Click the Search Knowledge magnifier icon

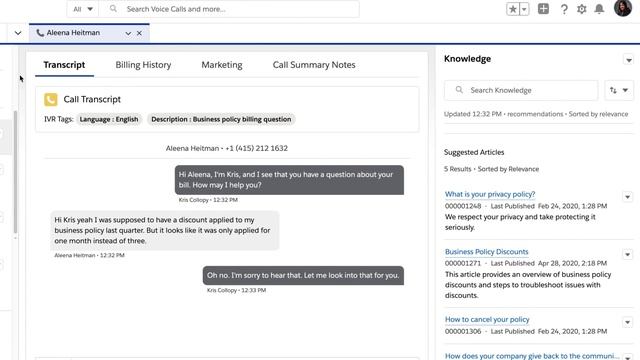459,90
